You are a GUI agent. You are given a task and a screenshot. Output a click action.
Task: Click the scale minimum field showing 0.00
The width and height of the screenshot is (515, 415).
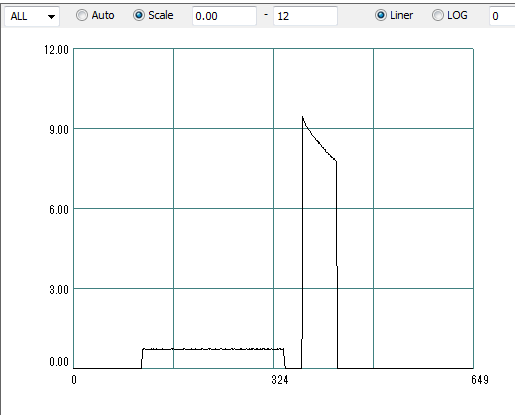224,16
